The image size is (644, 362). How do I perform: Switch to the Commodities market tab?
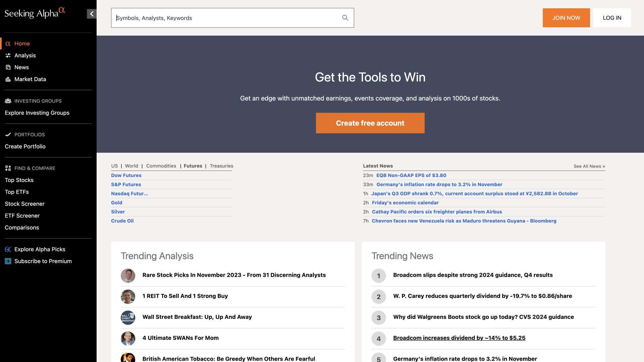pyautogui.click(x=161, y=166)
